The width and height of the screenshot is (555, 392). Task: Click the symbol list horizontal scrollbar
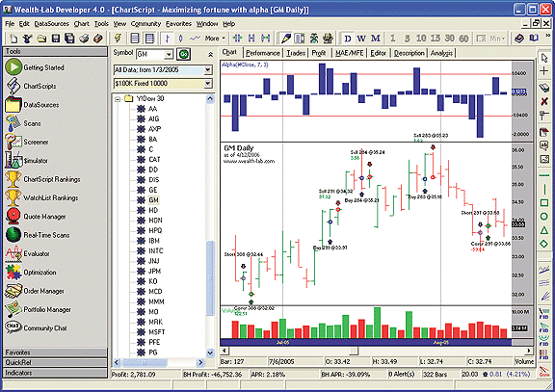pos(145,362)
